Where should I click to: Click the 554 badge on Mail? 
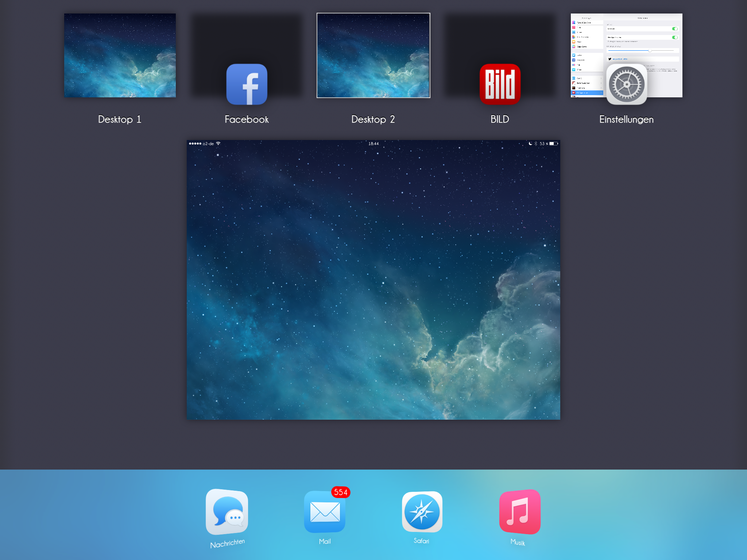[341, 492]
